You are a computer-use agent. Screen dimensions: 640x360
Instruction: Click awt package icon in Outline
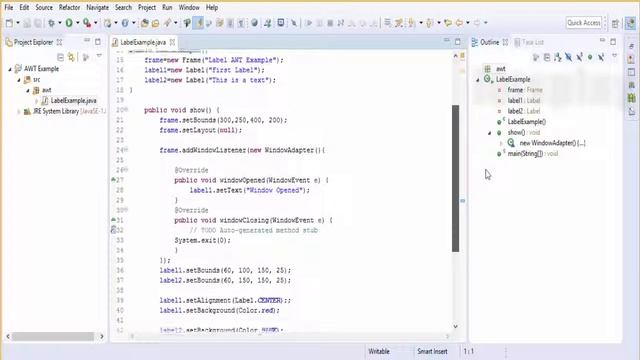[x=487, y=69]
